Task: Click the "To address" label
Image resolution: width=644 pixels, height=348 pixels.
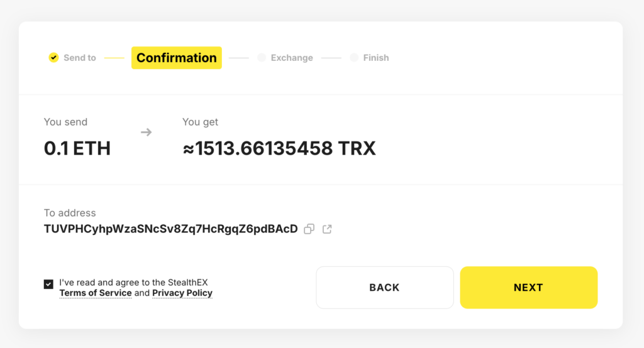Action: pos(70,213)
